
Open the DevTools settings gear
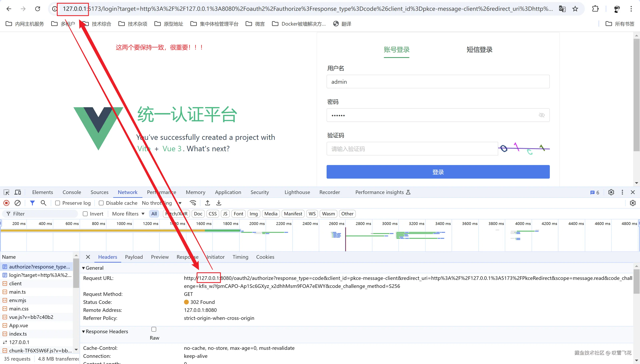coord(611,192)
